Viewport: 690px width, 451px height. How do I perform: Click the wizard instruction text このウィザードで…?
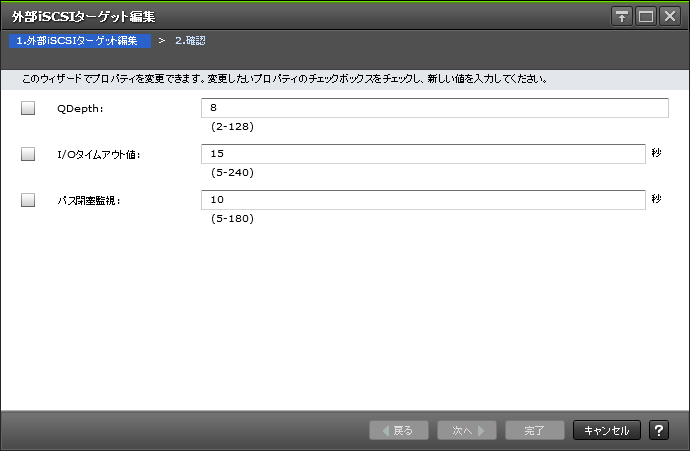pyautogui.click(x=285, y=79)
